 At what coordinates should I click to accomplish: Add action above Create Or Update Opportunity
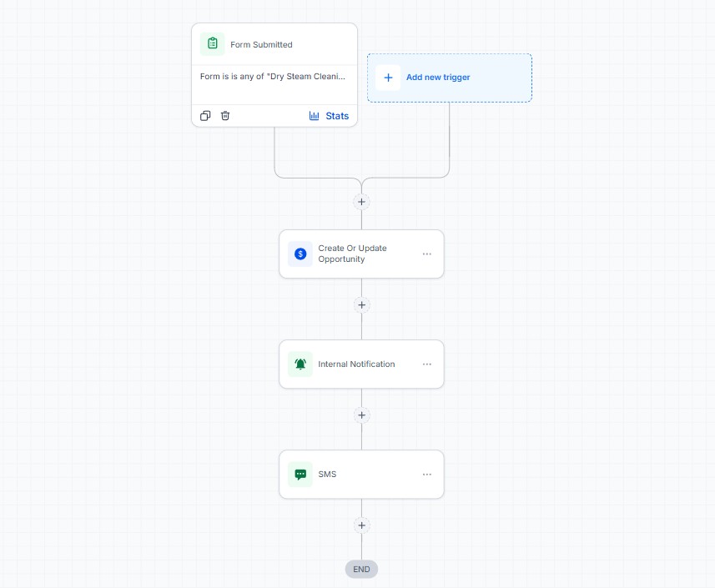(x=361, y=202)
